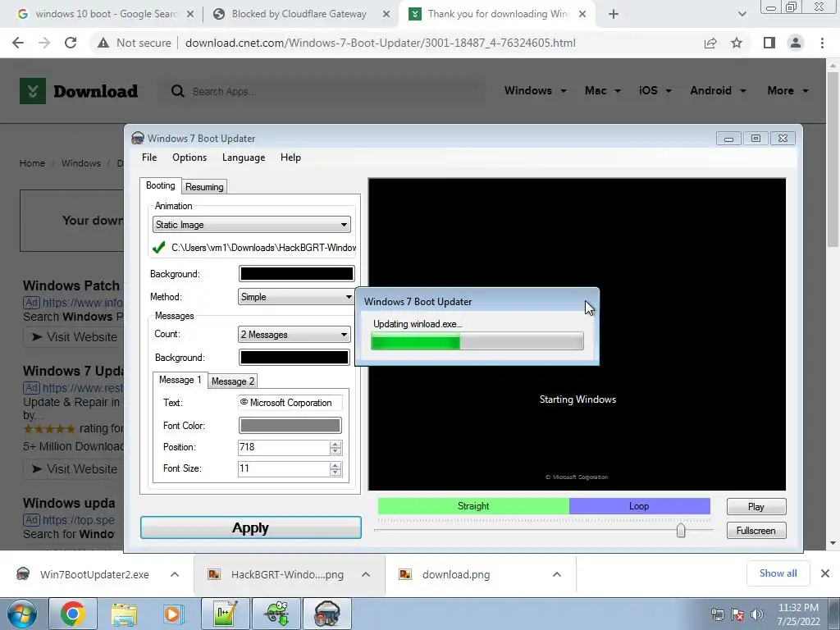Expand the Mac category dropdown

603,90
